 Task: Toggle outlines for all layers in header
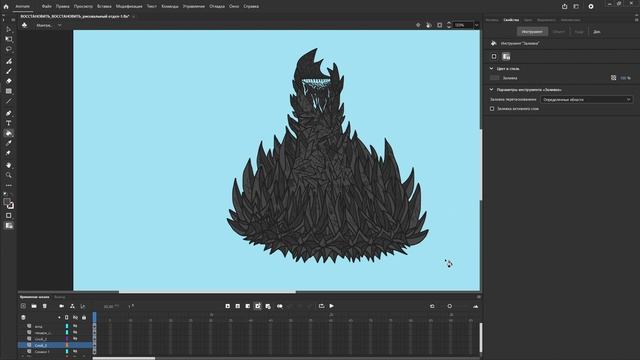tap(67, 317)
